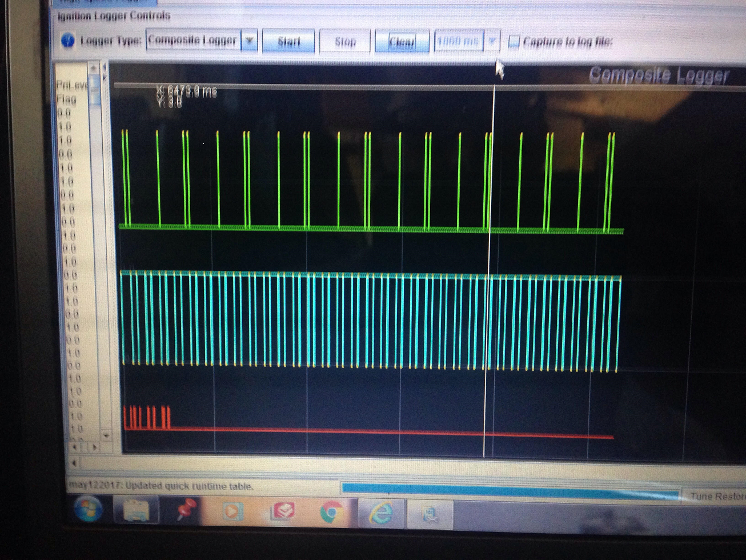Click the X: 6473.8 ms cursor readout
Image resolution: width=746 pixels, height=560 pixels.
click(x=186, y=90)
